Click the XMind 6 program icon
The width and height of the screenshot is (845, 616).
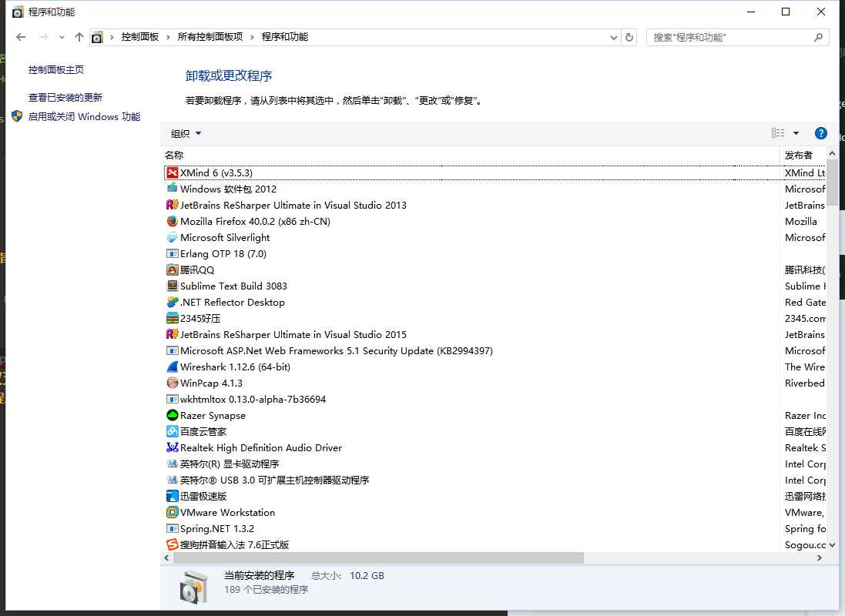172,172
